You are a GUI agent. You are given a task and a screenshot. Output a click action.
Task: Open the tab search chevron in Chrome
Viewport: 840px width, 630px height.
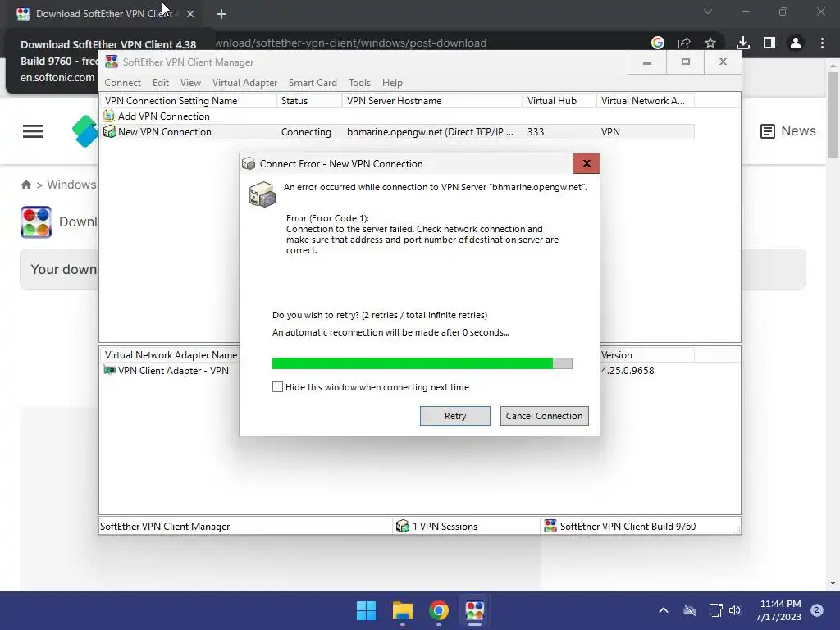708,11
